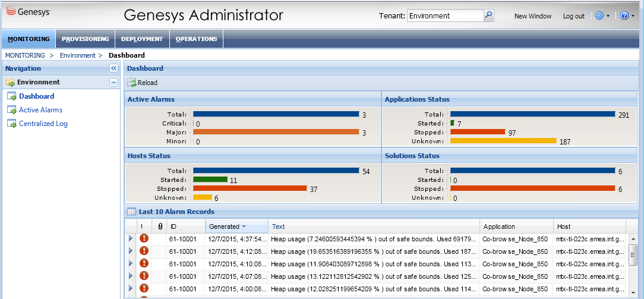Open Centralized Log in the navigation
The width and height of the screenshot is (644, 299).
click(43, 124)
